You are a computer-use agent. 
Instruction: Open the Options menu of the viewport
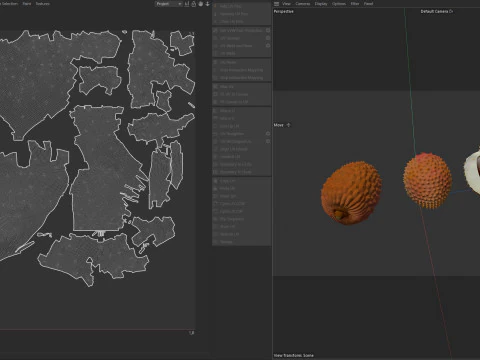point(339,4)
